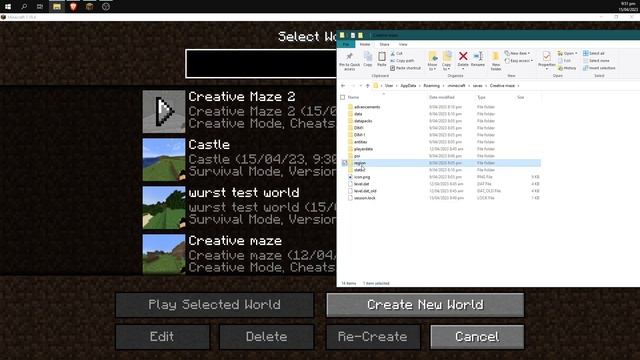Sort by the Type column header
640x360 pixels.
(x=482, y=98)
